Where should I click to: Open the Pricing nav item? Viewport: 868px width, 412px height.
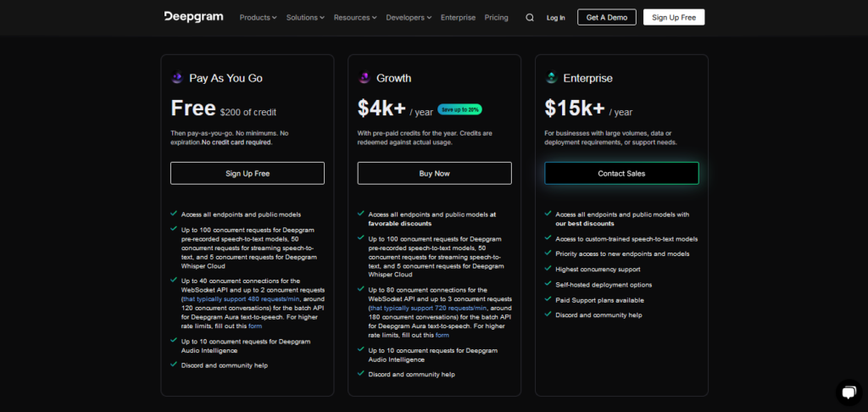(496, 17)
